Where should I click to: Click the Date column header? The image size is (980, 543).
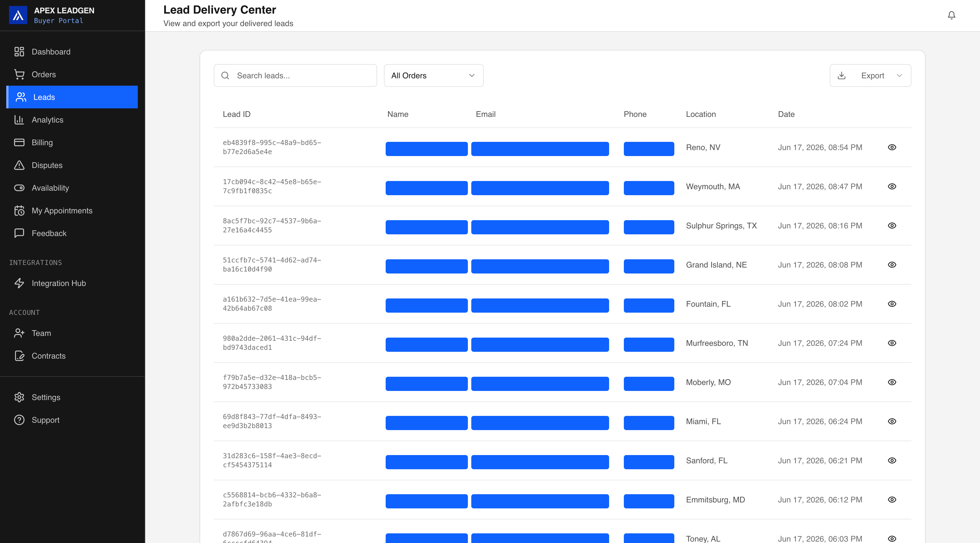[786, 114]
